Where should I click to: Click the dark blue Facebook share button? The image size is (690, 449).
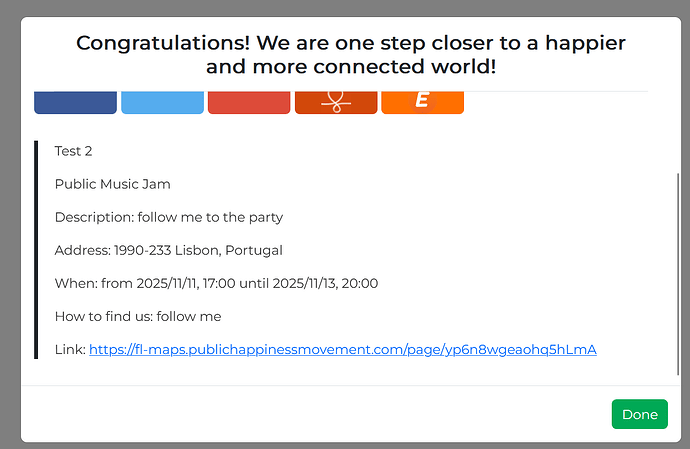[75, 102]
